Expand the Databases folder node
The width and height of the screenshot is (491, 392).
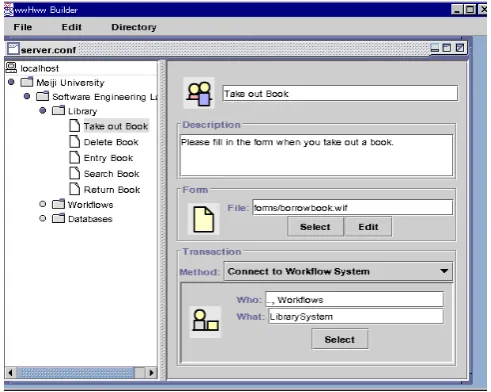pyautogui.click(x=43, y=219)
